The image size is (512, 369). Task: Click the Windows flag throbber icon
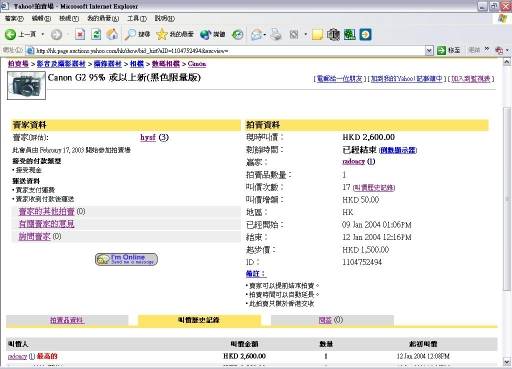503,18
